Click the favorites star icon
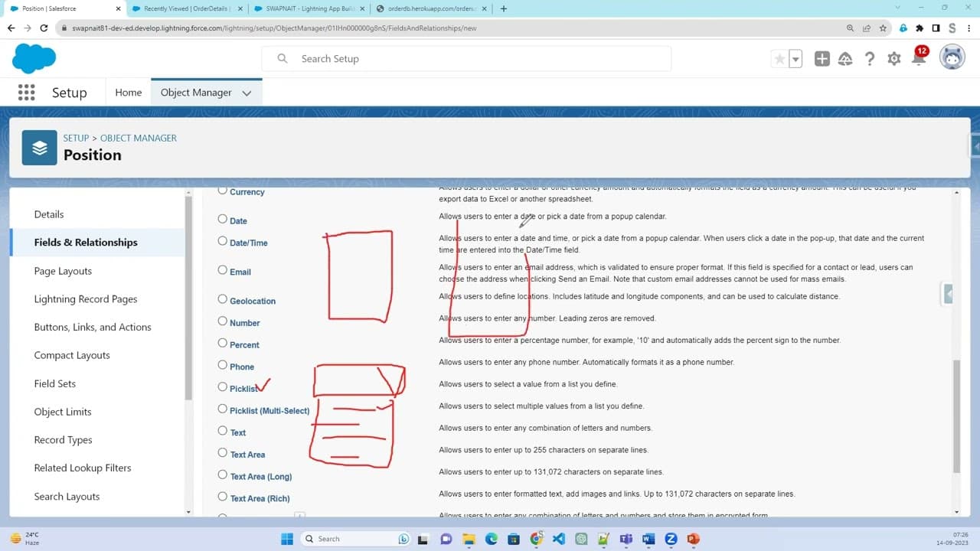Viewport: 980px width, 551px height. 779,59
